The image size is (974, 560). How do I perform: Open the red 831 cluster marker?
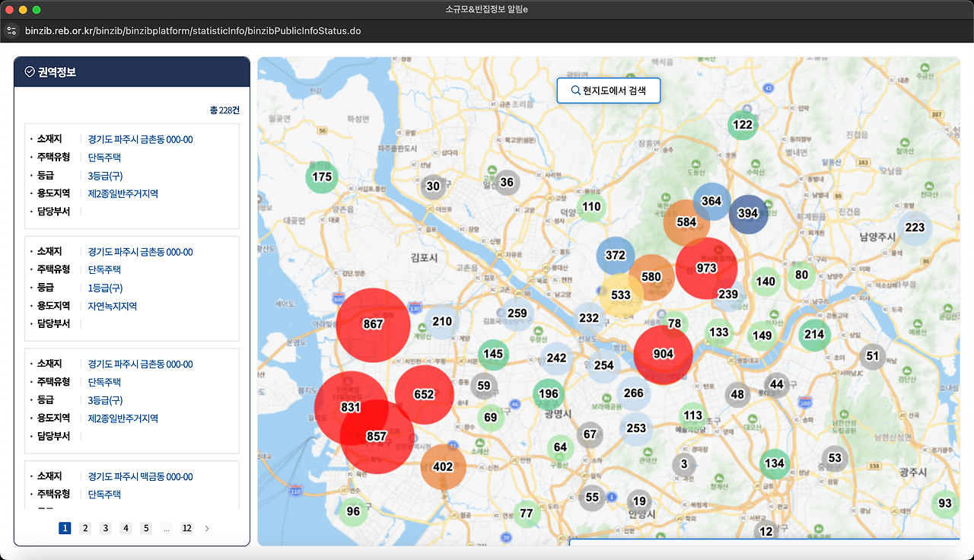pyautogui.click(x=350, y=407)
